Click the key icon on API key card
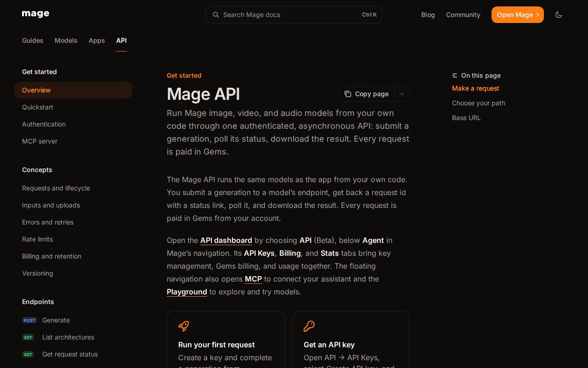Screen dimensions: 588x368 pos(309,326)
